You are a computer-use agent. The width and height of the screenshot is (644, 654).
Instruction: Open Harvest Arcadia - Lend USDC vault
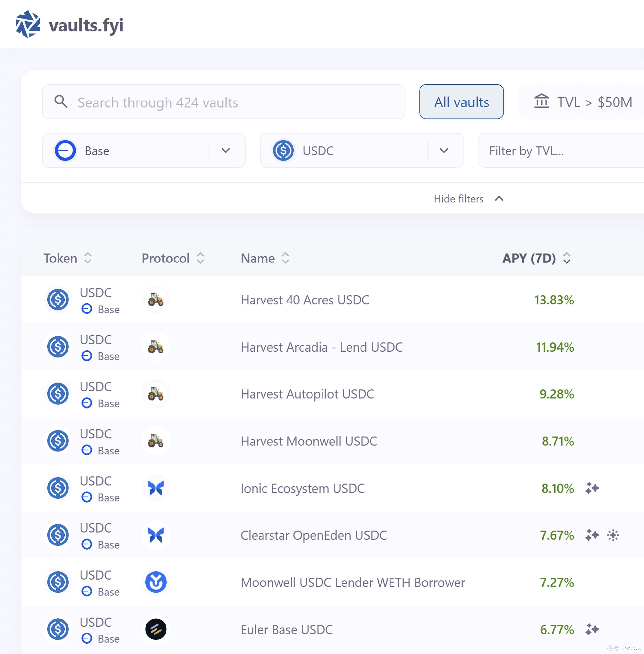coord(322,347)
